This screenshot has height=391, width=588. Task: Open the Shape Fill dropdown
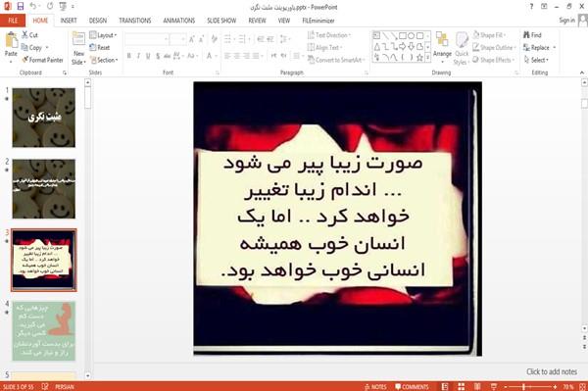489,35
